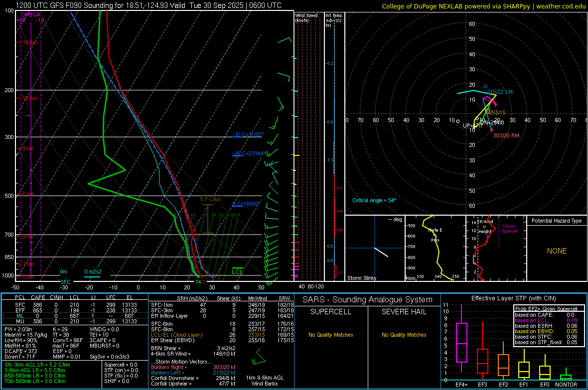Viewport: 588px width, 390px height.
Task: Click the 700-500mb LR = 5.6 C/km line
Action: click(x=35, y=381)
